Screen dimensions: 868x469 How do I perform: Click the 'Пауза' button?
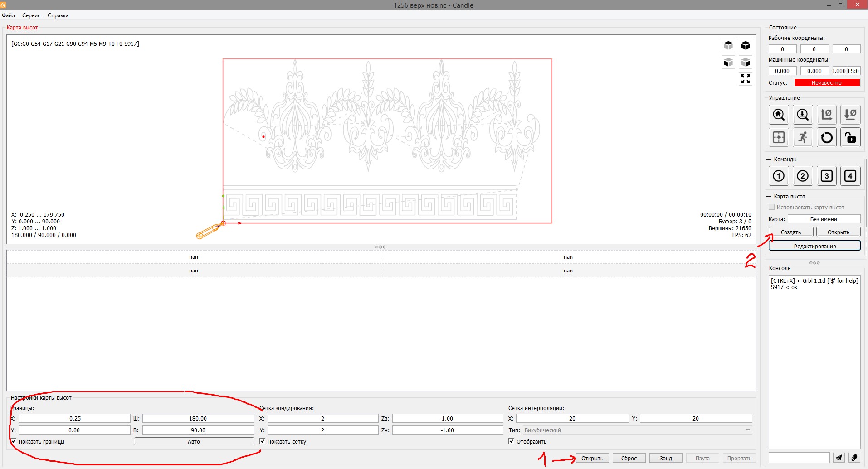(x=702, y=458)
